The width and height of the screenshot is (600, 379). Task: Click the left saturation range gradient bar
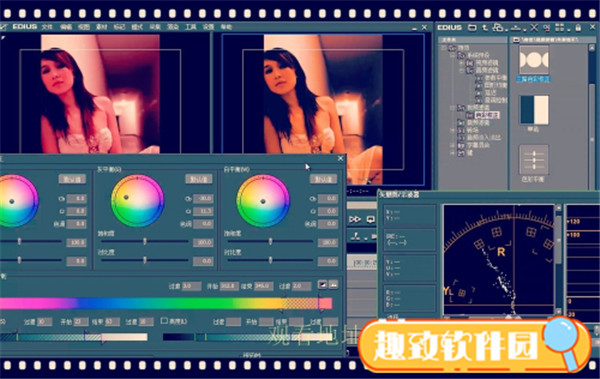pyautogui.click(x=73, y=337)
